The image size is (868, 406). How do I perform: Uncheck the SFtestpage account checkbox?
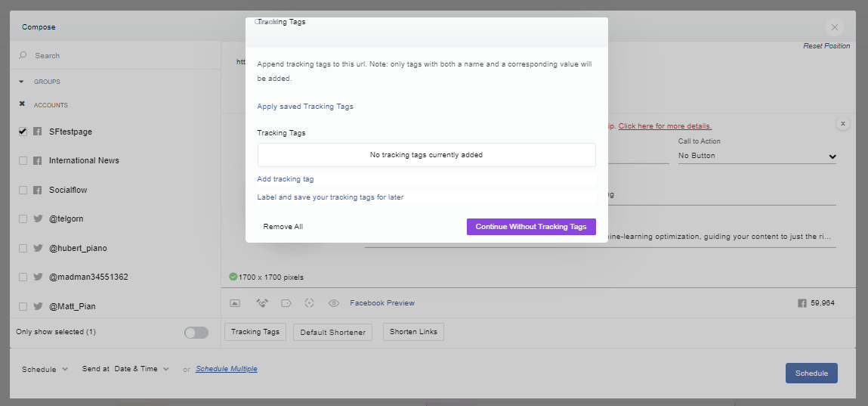click(x=23, y=132)
